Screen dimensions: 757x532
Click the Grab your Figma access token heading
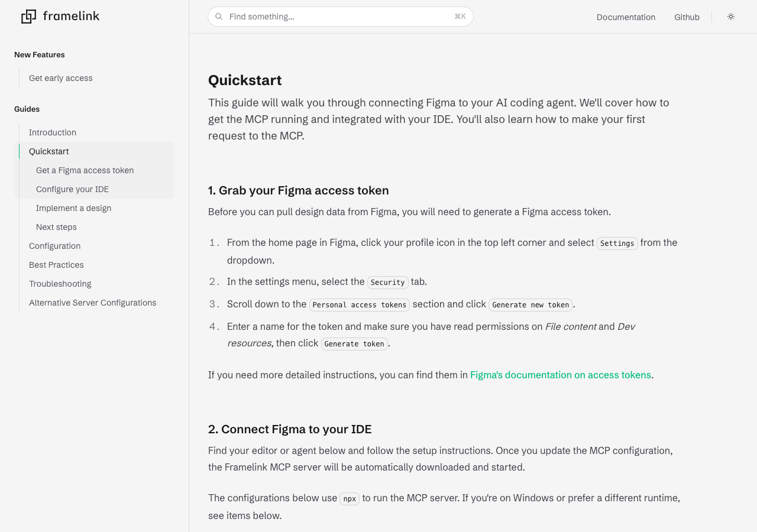point(298,190)
